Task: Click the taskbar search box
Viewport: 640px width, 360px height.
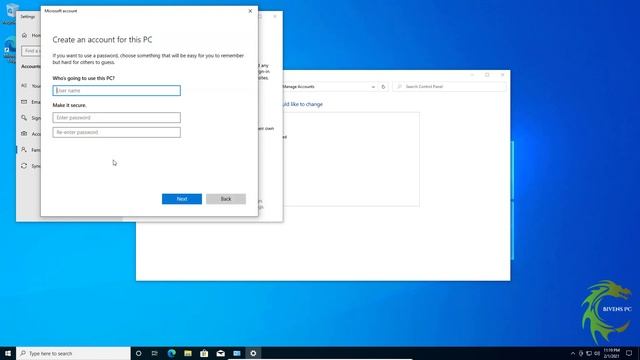Action: 73,353
